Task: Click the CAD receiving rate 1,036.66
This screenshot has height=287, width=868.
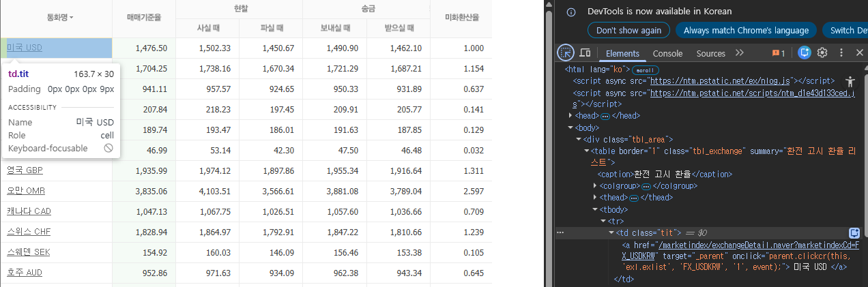Action: click(x=405, y=211)
